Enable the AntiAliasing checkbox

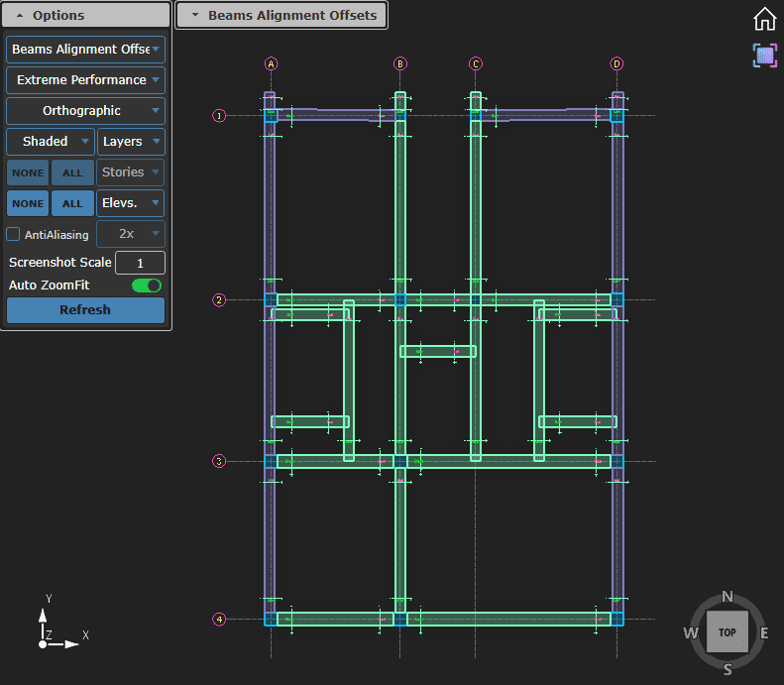pyautogui.click(x=14, y=235)
